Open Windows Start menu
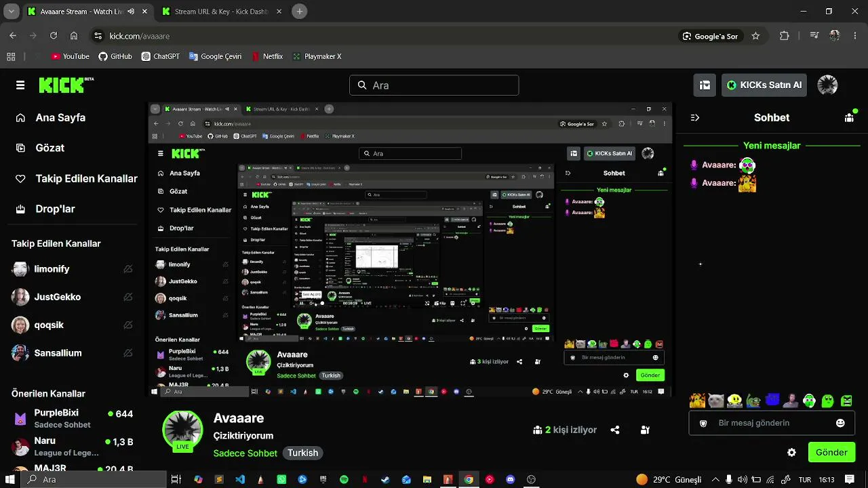The height and width of the screenshot is (488, 868). click(10, 480)
